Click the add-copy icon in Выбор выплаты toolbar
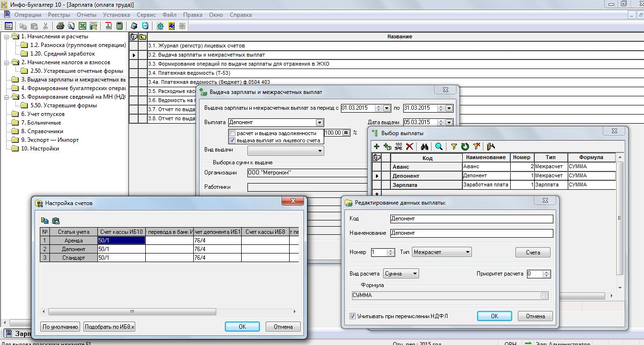The image size is (644, 345). pyautogui.click(x=387, y=147)
